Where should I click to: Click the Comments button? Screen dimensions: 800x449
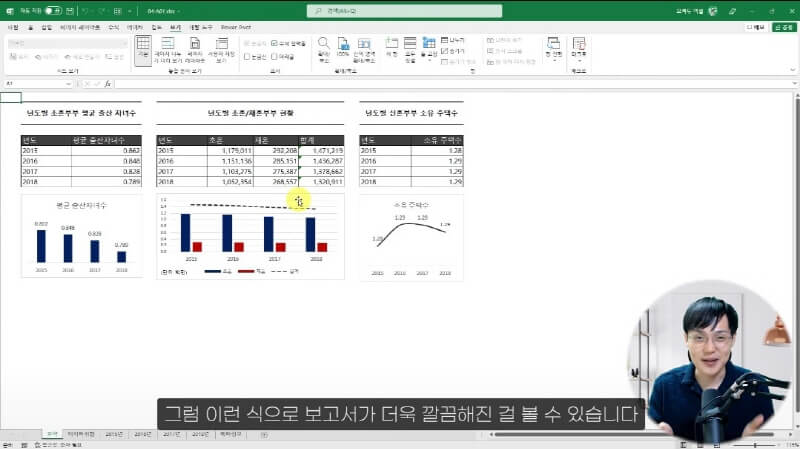[x=756, y=27]
